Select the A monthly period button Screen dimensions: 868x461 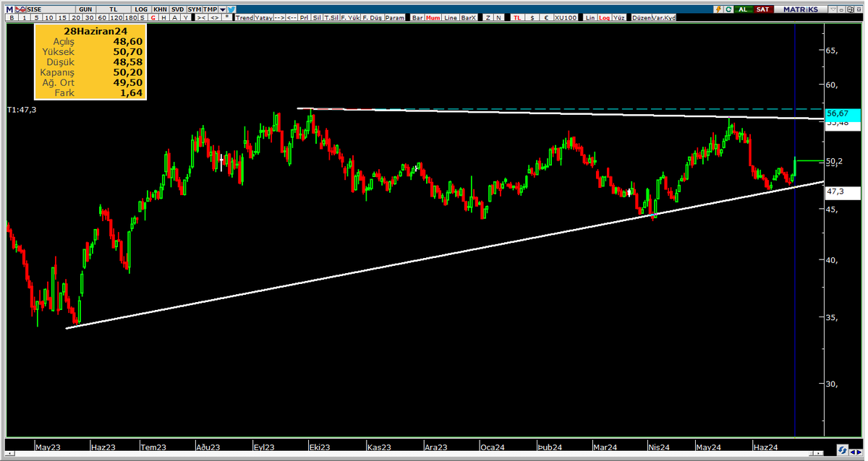point(174,17)
